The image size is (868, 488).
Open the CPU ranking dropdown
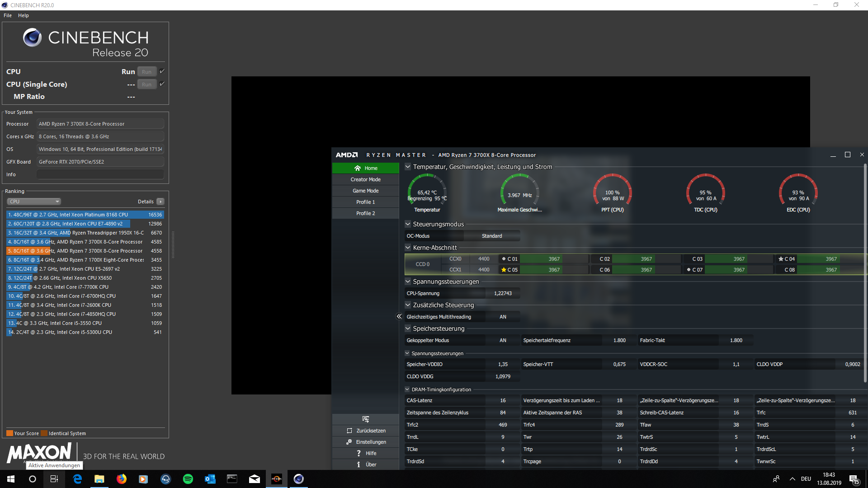click(34, 202)
